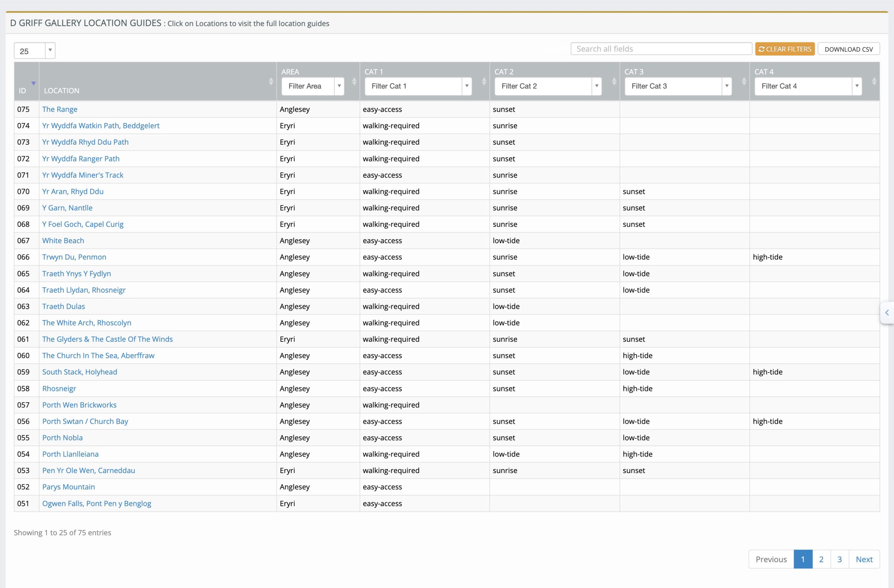The width and height of the screenshot is (894, 588).
Task: Sort by Cat 2 column arrows
Action: click(614, 81)
